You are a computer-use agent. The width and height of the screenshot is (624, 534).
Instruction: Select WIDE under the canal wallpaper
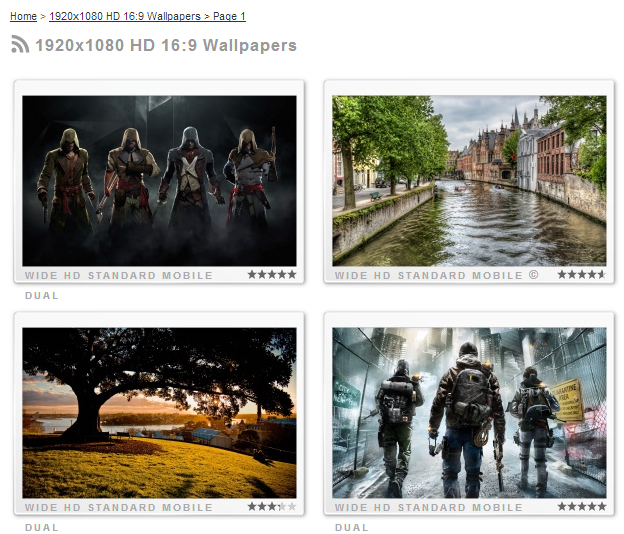(351, 275)
